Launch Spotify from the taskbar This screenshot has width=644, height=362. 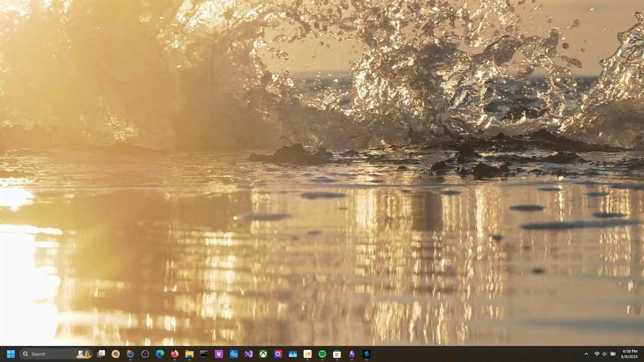(x=322, y=354)
